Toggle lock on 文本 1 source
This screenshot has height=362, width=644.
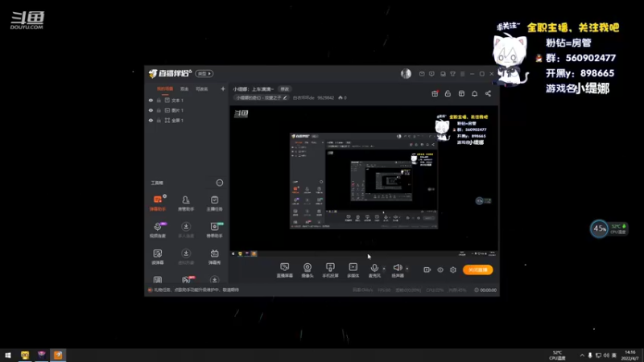159,100
